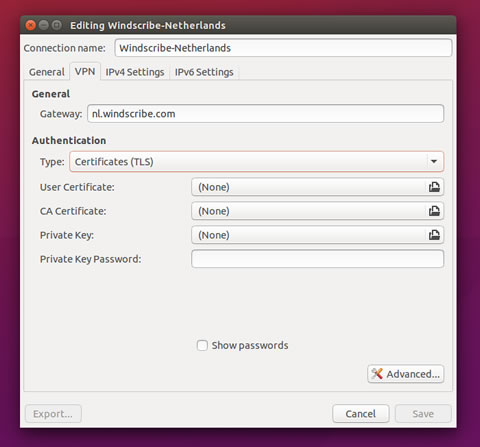Viewport: 480px width, 447px height.
Task: Open file browser icon for CA Certificate
Action: [x=434, y=211]
